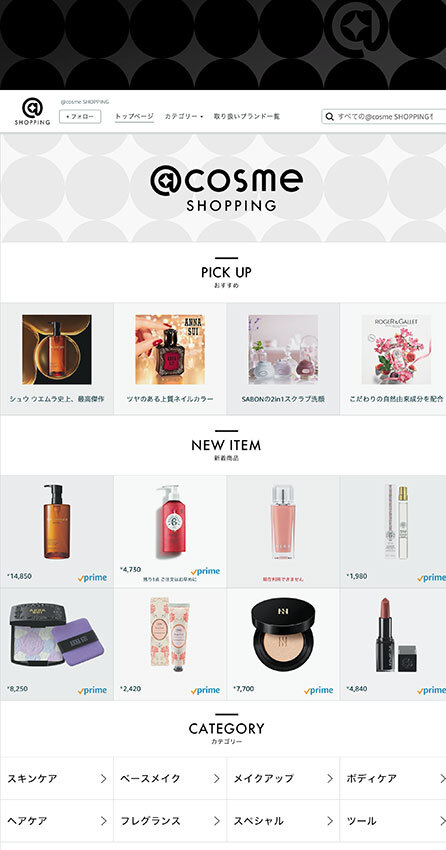Select the トップページ tab
This screenshot has height=850, width=446.
(134, 117)
